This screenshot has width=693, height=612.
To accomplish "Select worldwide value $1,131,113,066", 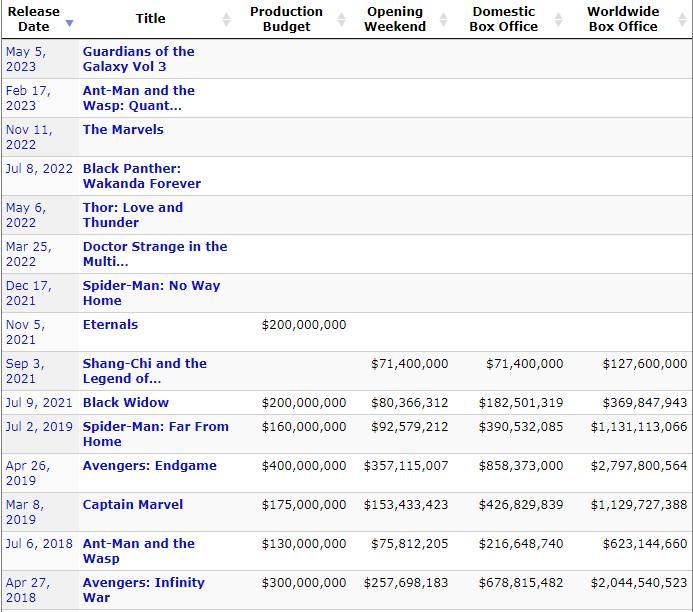I will tap(639, 426).
